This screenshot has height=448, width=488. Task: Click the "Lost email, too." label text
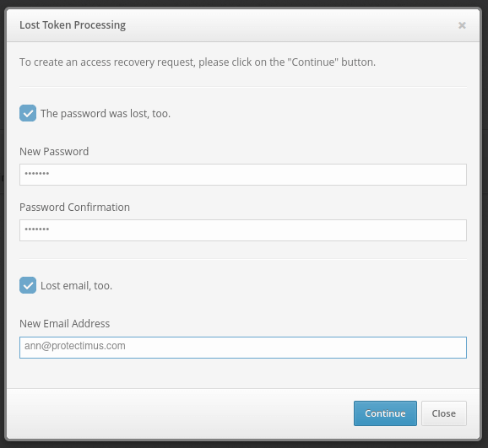76,286
